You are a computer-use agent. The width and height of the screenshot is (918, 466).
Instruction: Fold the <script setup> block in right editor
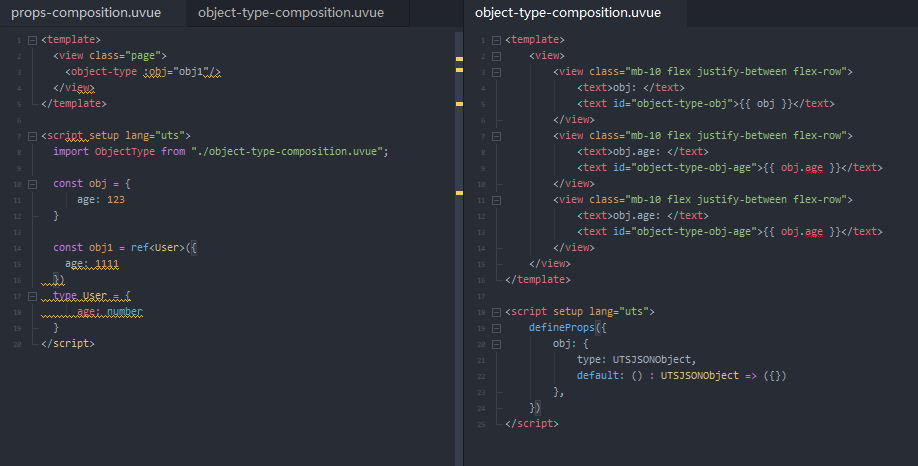(x=496, y=313)
